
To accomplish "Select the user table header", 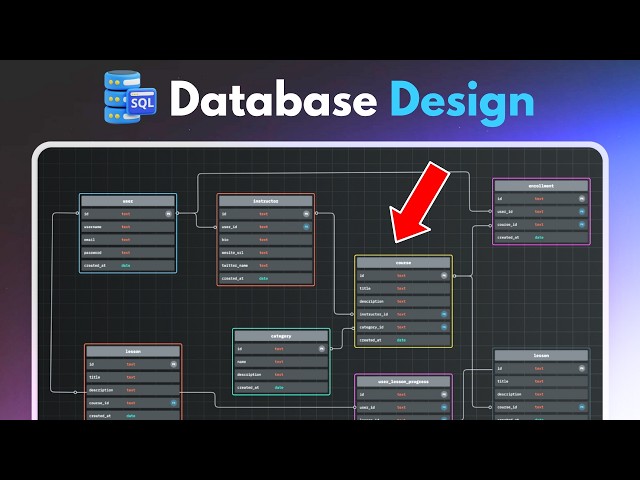I will (128, 201).
